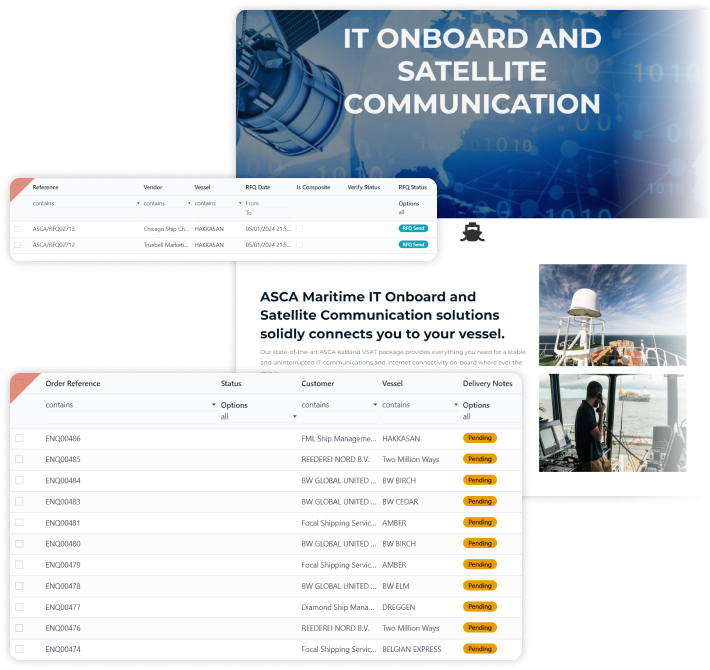Click customer Diamond Ship Mana...
This screenshot has width=710, height=670.
point(338,607)
